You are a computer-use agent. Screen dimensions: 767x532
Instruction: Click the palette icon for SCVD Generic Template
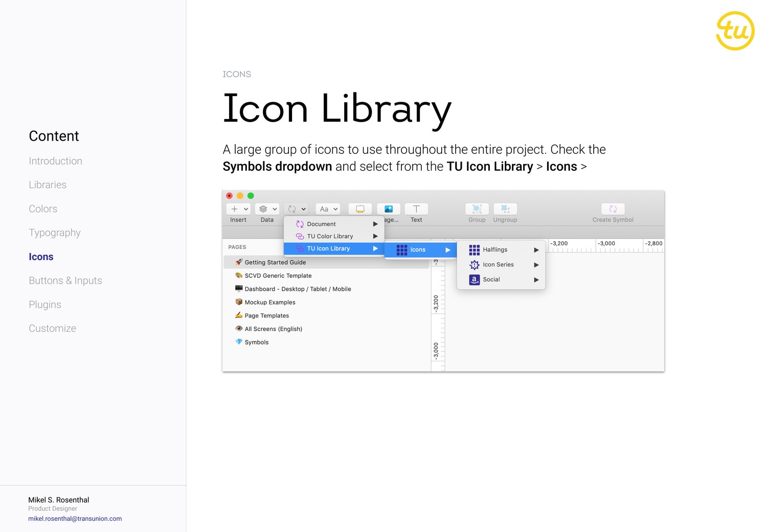(x=239, y=275)
